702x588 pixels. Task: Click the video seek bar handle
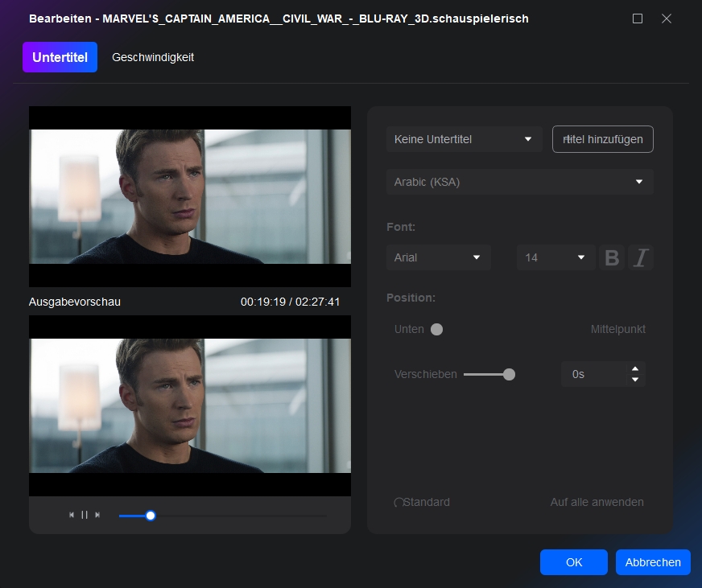pyautogui.click(x=151, y=516)
